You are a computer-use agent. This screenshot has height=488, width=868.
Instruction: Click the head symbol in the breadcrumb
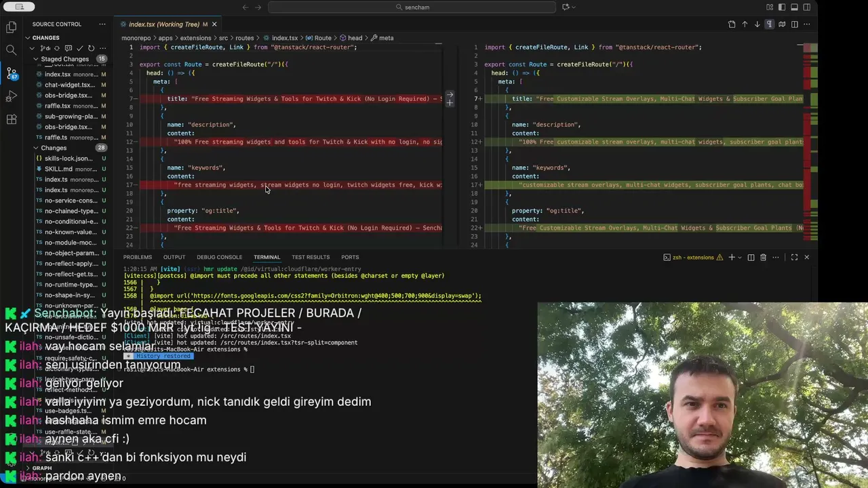351,38
